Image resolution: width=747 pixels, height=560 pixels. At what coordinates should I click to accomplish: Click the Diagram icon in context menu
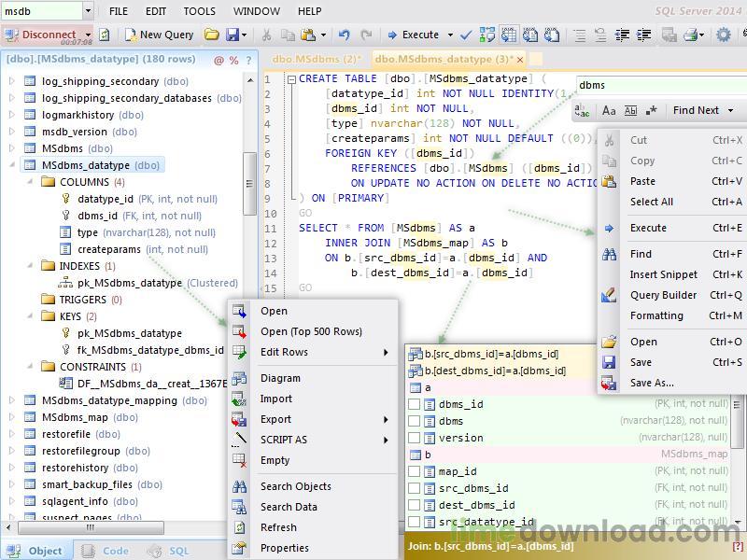click(240, 379)
